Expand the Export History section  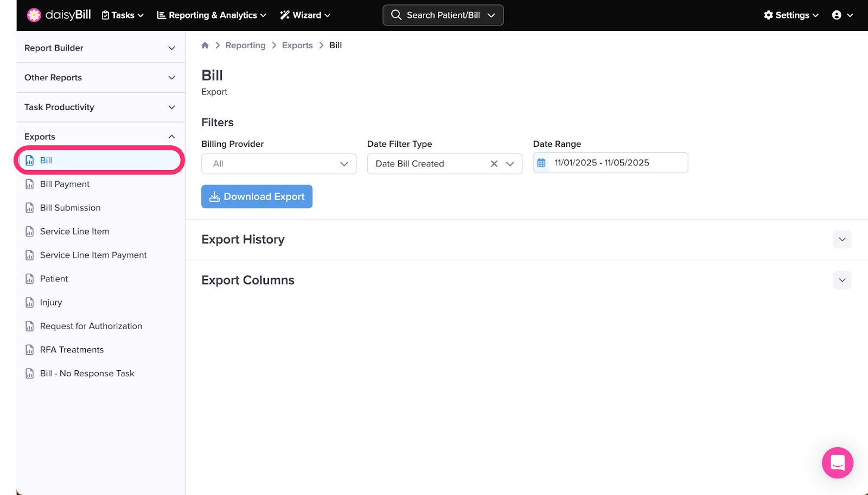pyautogui.click(x=842, y=240)
